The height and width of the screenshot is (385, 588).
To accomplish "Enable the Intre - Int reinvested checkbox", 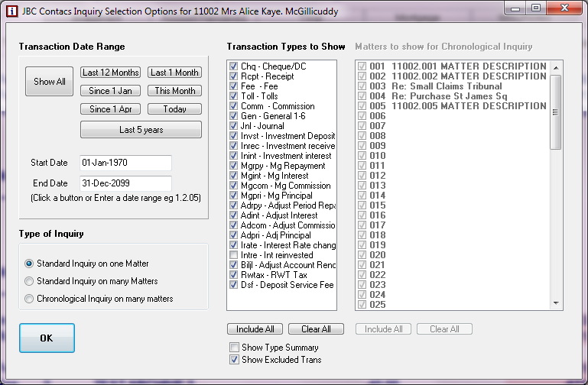I will (x=234, y=255).
